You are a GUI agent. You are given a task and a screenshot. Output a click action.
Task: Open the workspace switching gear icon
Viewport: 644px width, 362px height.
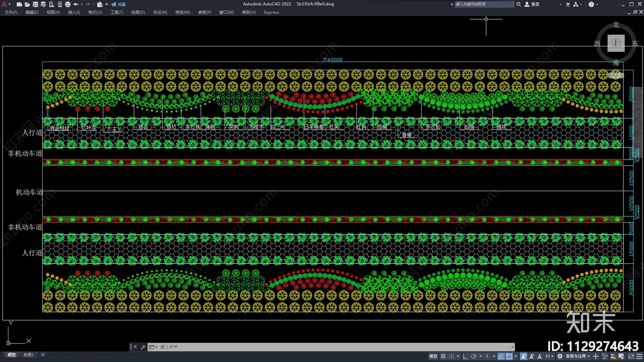pos(559,356)
